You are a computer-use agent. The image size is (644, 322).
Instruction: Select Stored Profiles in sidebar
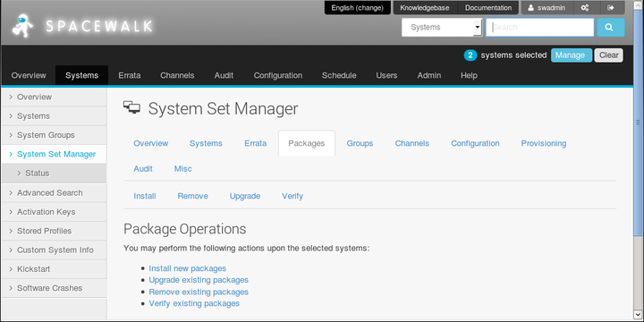click(54, 231)
